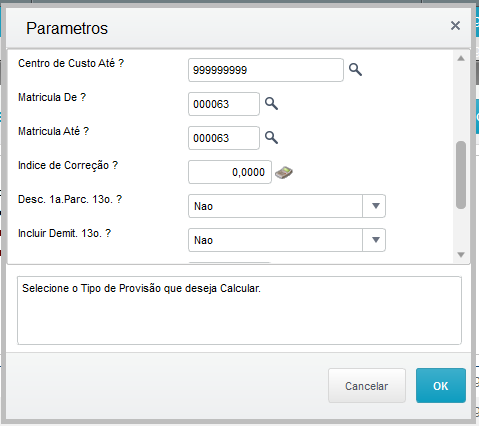Viewport: 479px width, 426px height.
Task: Open search icon beside Matricula Até
Action: [271, 137]
